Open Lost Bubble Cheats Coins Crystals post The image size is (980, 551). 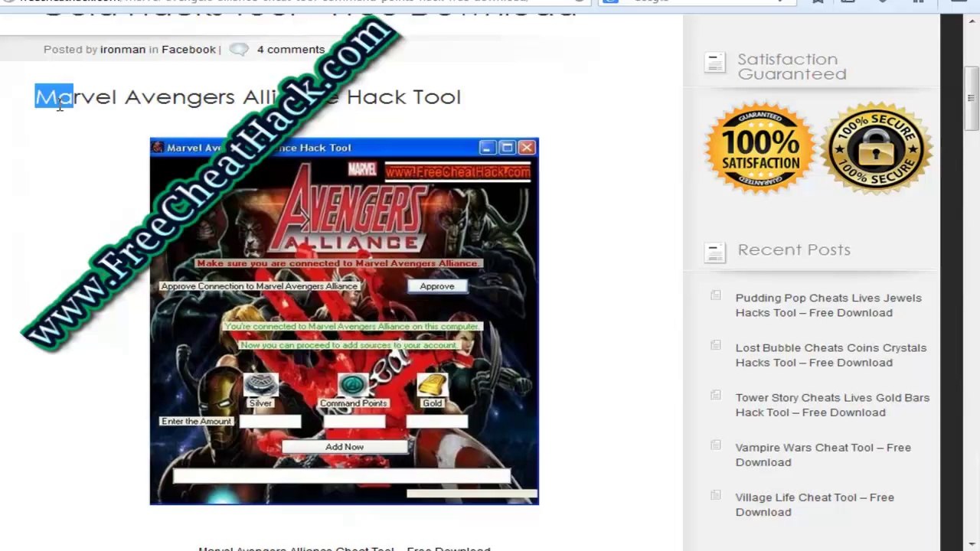831,355
